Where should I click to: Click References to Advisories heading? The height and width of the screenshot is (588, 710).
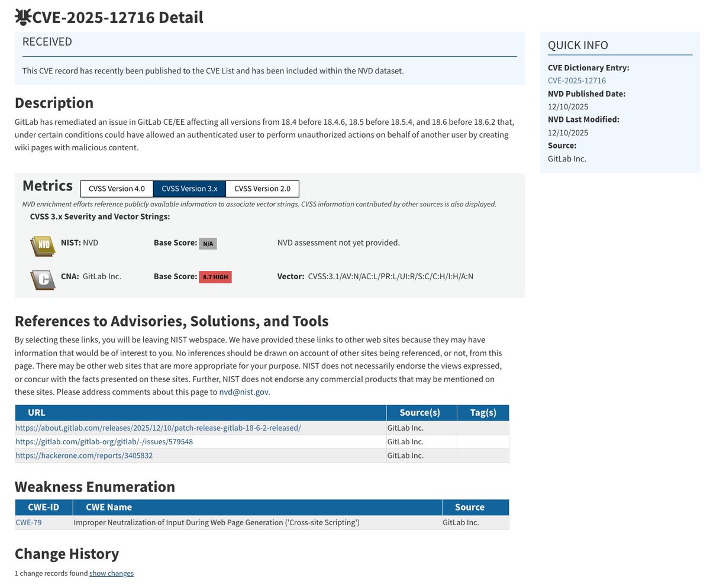pyautogui.click(x=172, y=321)
